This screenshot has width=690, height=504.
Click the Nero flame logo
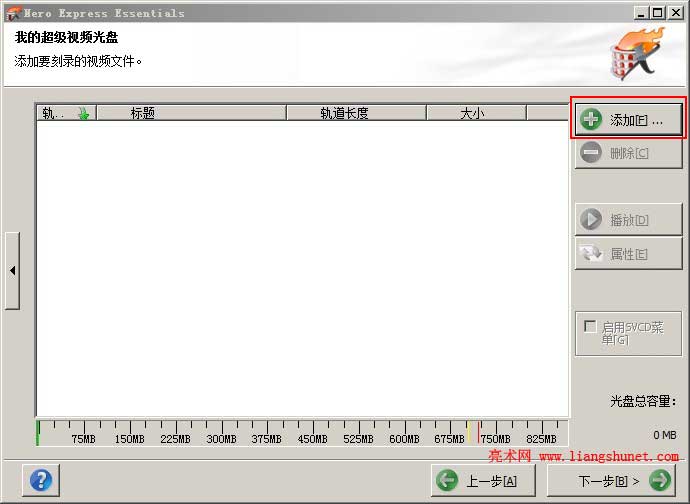[x=638, y=54]
